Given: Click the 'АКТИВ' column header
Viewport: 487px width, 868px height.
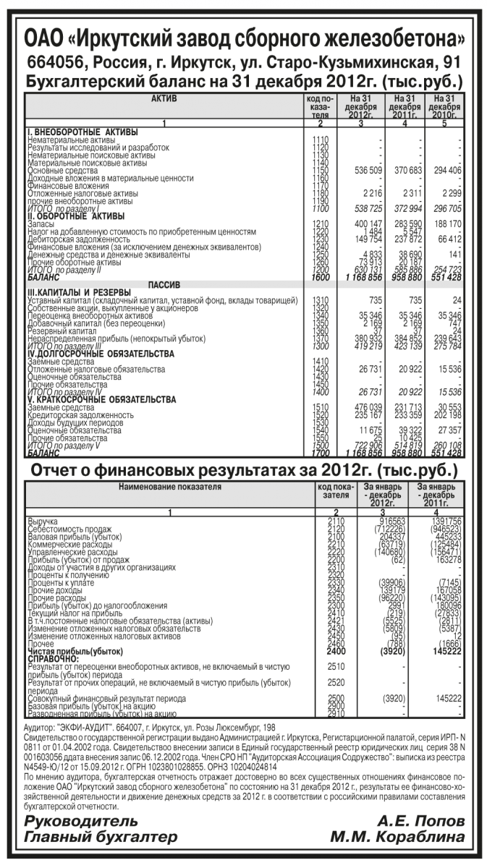Looking at the screenshot, I should tap(164, 98).
